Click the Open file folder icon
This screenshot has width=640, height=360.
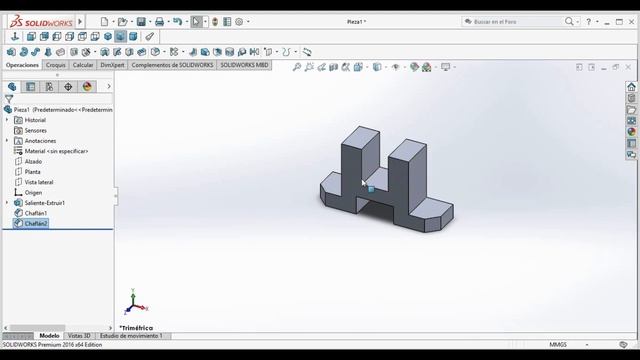[x=122, y=22]
